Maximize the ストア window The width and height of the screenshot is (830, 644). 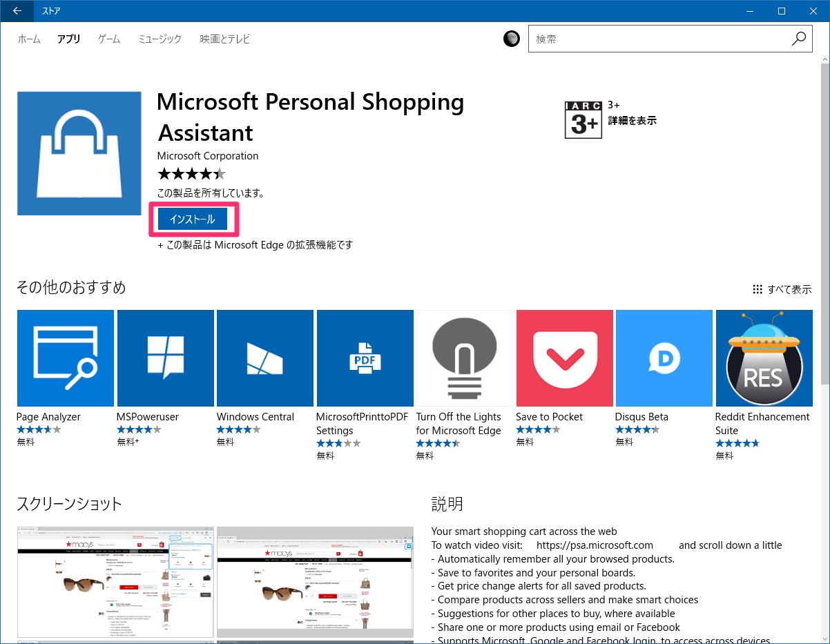coord(782,11)
